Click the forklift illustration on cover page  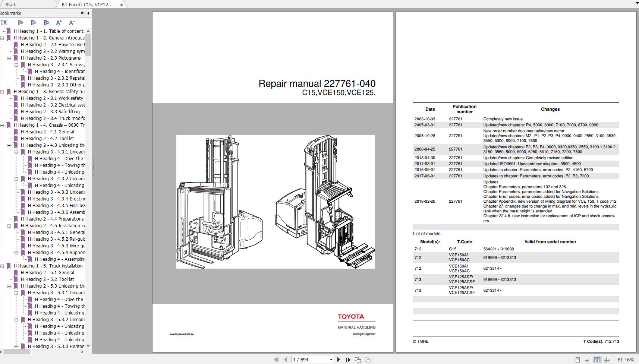click(276, 202)
